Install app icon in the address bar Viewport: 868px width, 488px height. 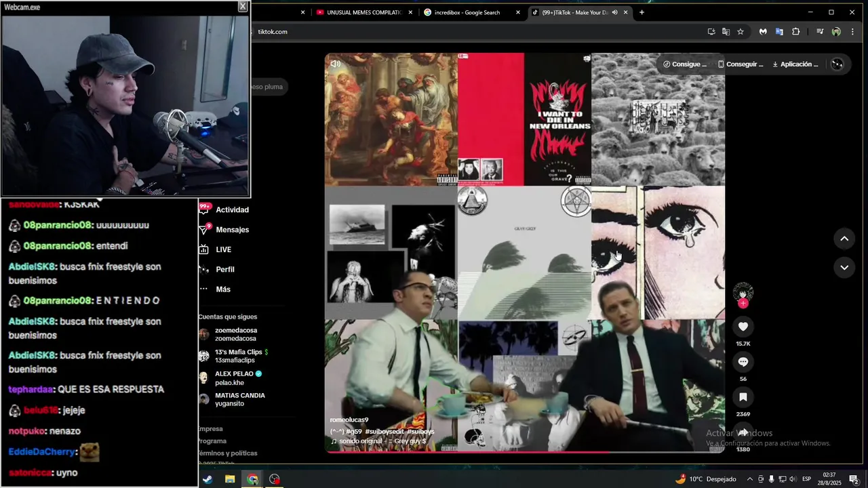pos(711,32)
